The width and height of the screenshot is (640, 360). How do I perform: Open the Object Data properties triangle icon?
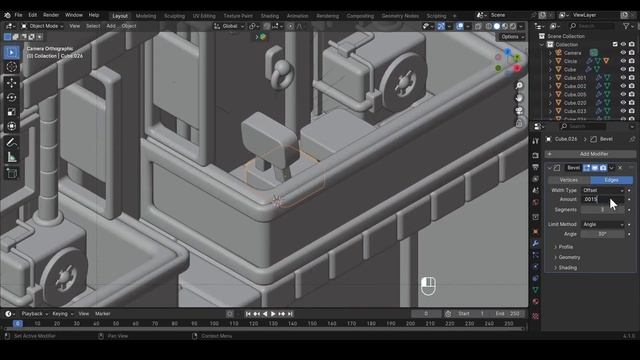point(536,290)
